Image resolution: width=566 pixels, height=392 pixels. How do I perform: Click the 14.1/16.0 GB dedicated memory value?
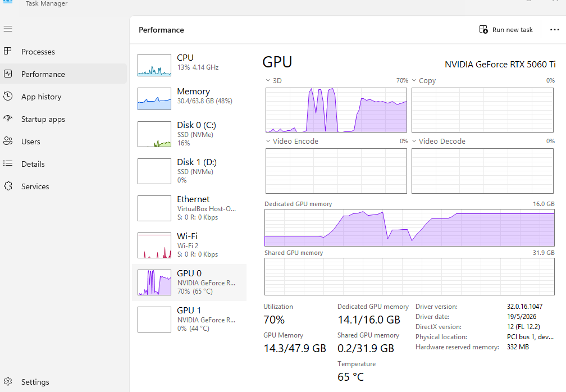(369, 320)
